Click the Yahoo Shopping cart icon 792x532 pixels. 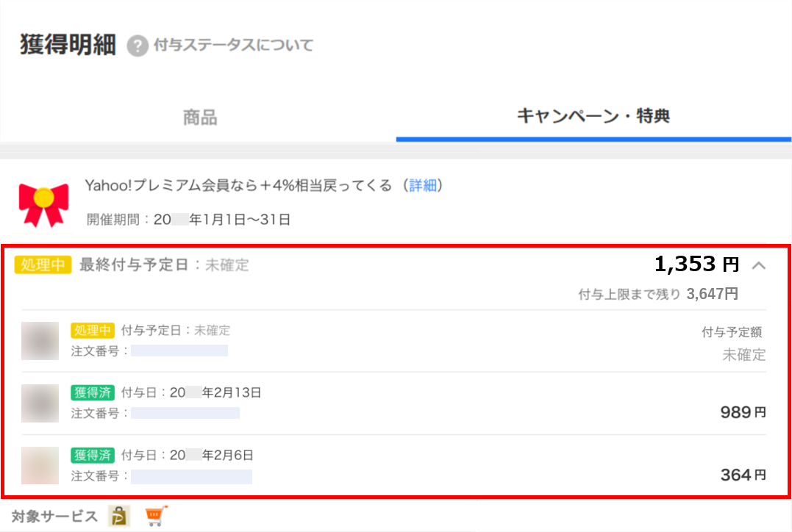156,516
